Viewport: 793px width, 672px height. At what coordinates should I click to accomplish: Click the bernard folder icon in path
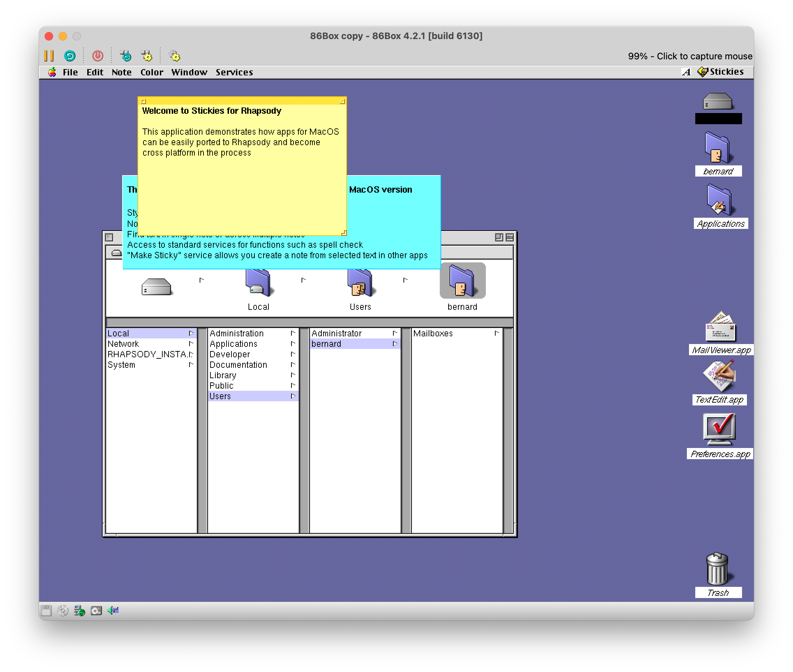[x=462, y=281]
